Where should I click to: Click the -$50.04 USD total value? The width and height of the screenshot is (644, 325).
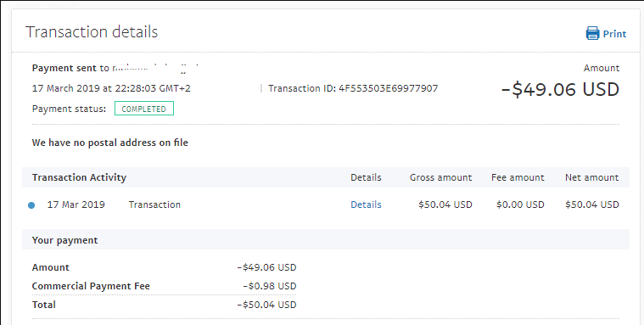[266, 305]
